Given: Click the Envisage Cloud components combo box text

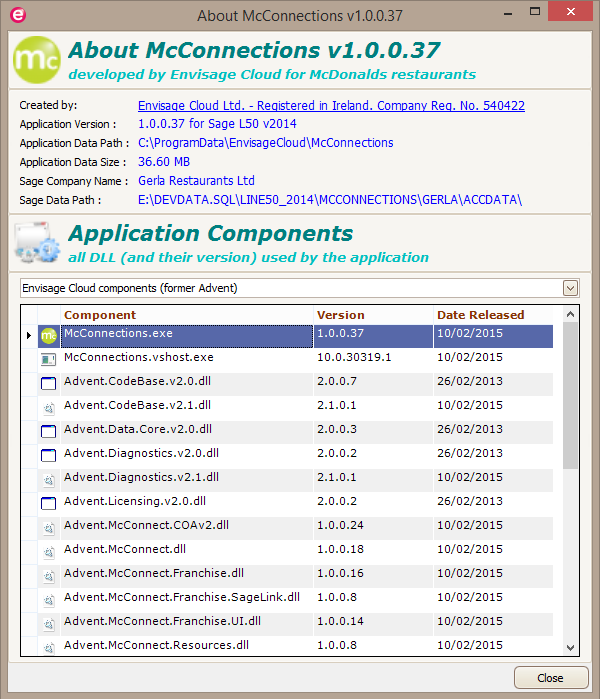Looking at the screenshot, I should point(130,288).
